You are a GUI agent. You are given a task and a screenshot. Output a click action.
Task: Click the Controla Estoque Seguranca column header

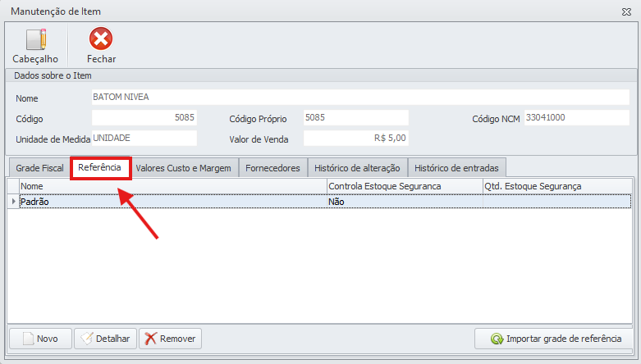(x=404, y=186)
